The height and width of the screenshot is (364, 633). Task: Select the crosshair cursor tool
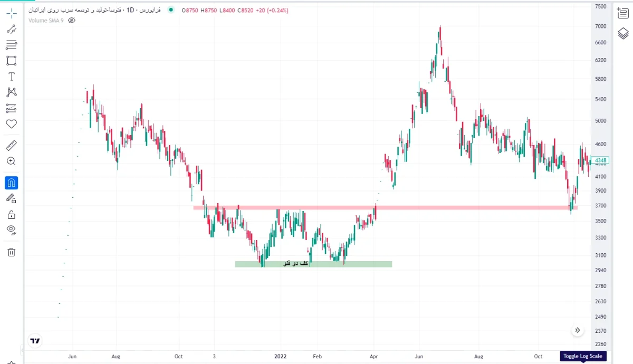click(12, 13)
